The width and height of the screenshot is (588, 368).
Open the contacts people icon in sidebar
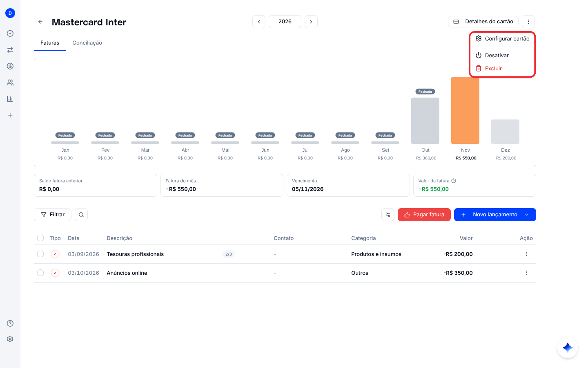[x=10, y=83]
